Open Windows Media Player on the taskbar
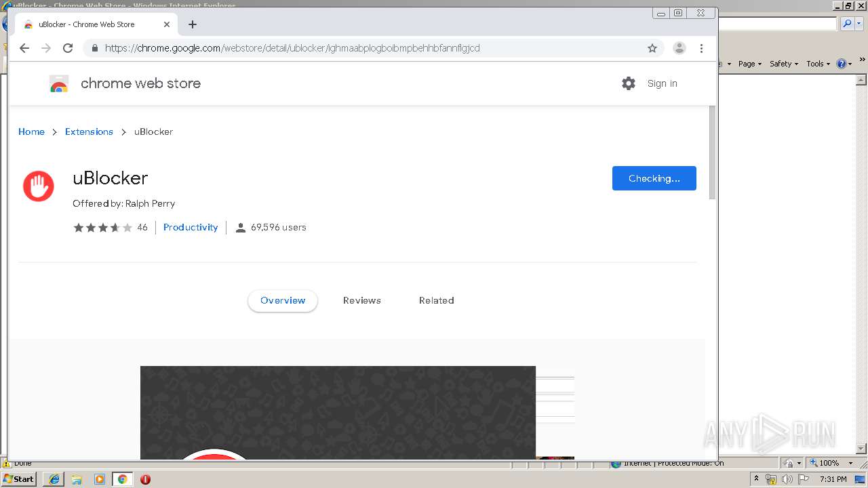Screen dimensions: 868x488 pyautogui.click(x=100, y=479)
